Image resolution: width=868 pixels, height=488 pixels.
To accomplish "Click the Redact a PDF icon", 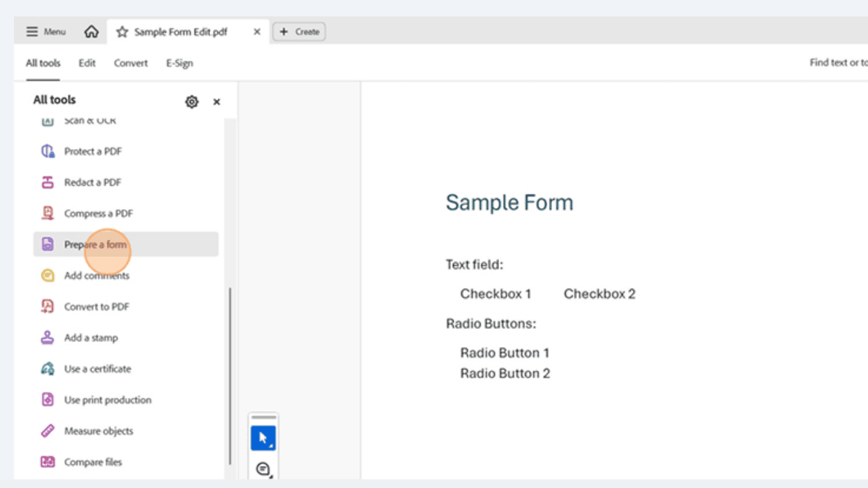I will [48, 181].
